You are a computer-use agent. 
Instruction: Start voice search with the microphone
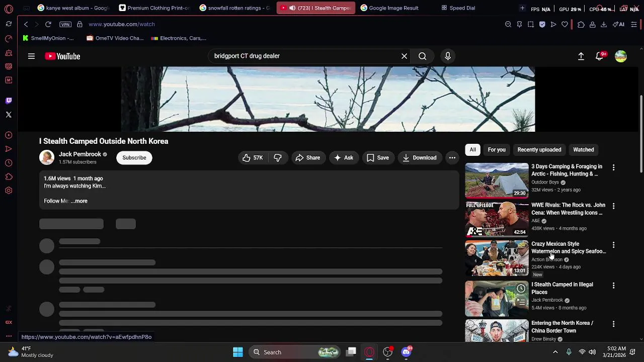point(448,56)
